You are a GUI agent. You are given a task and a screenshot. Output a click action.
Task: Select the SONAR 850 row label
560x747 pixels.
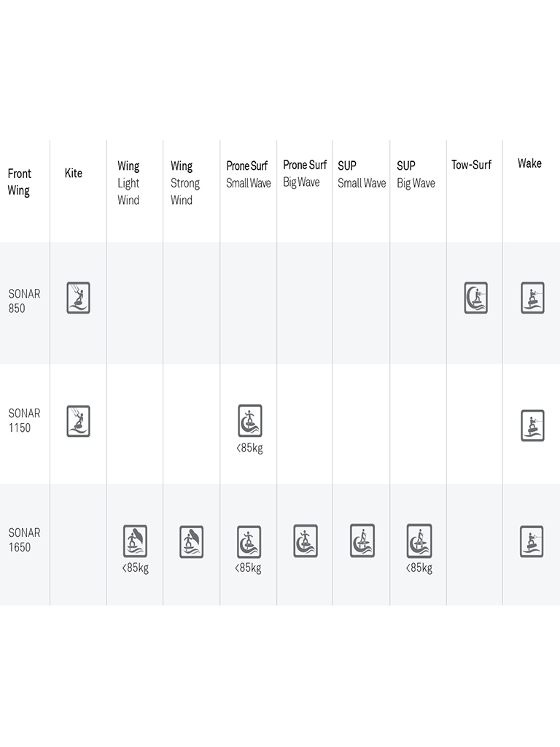click(24, 301)
